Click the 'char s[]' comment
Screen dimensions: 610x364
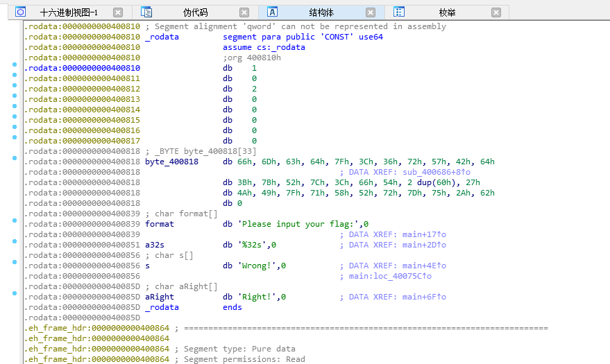(169, 256)
